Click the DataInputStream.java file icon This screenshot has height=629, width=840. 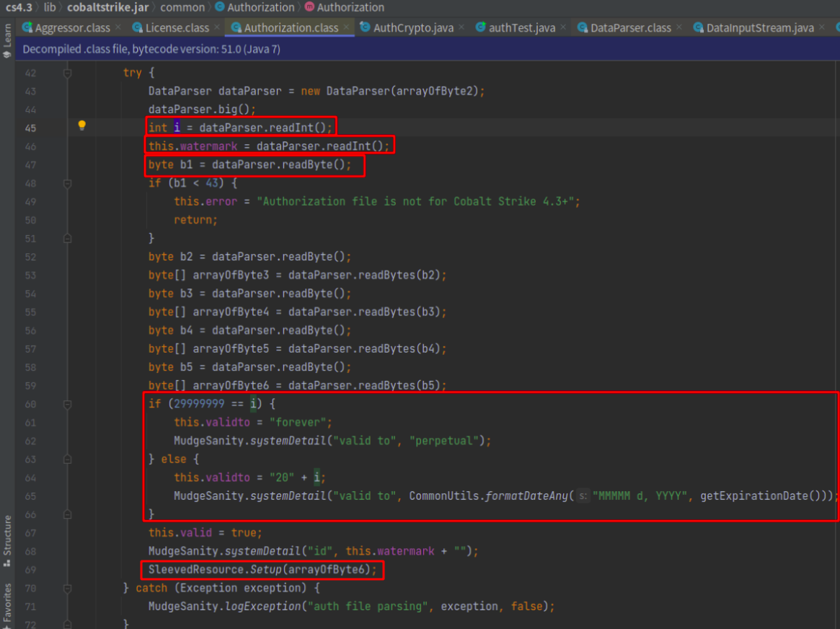click(x=698, y=27)
